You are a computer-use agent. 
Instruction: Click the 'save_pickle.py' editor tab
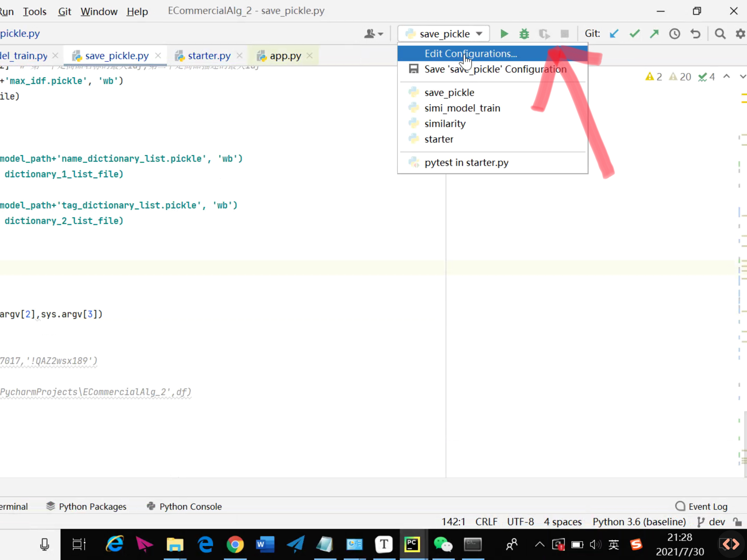pos(117,55)
